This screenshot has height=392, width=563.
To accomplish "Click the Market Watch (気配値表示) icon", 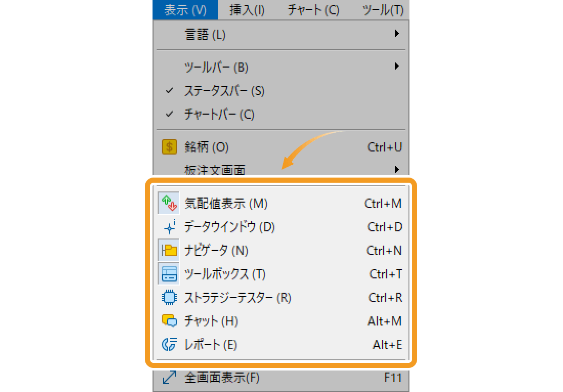I will tap(169, 203).
